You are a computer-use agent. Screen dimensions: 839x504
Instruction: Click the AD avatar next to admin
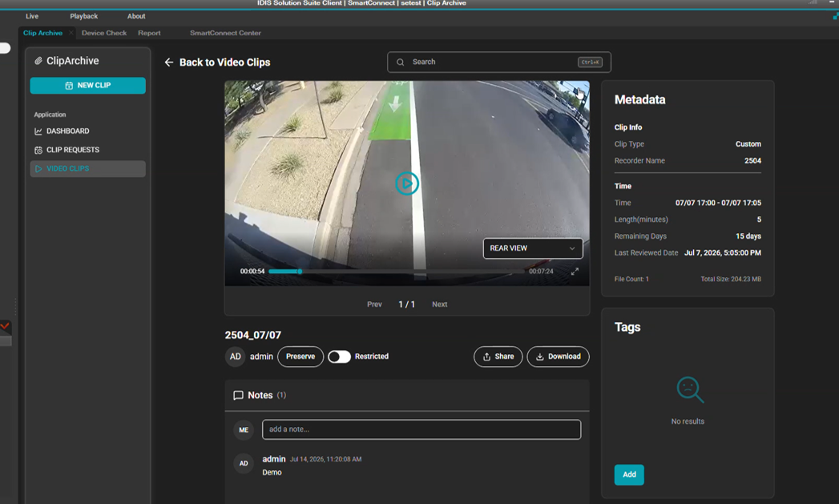pos(236,357)
